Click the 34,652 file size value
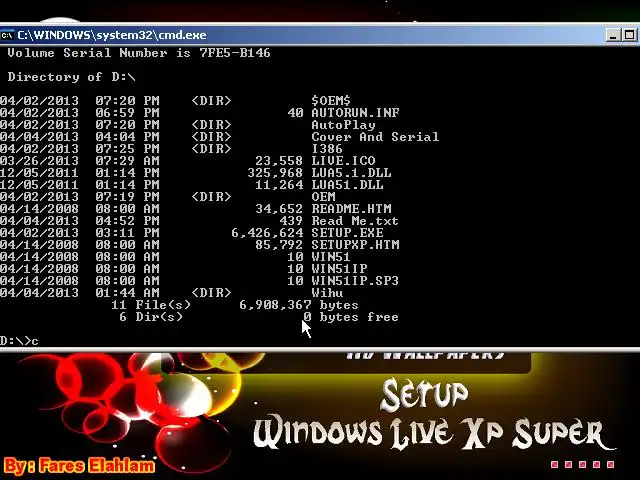The image size is (640, 480). click(x=279, y=209)
